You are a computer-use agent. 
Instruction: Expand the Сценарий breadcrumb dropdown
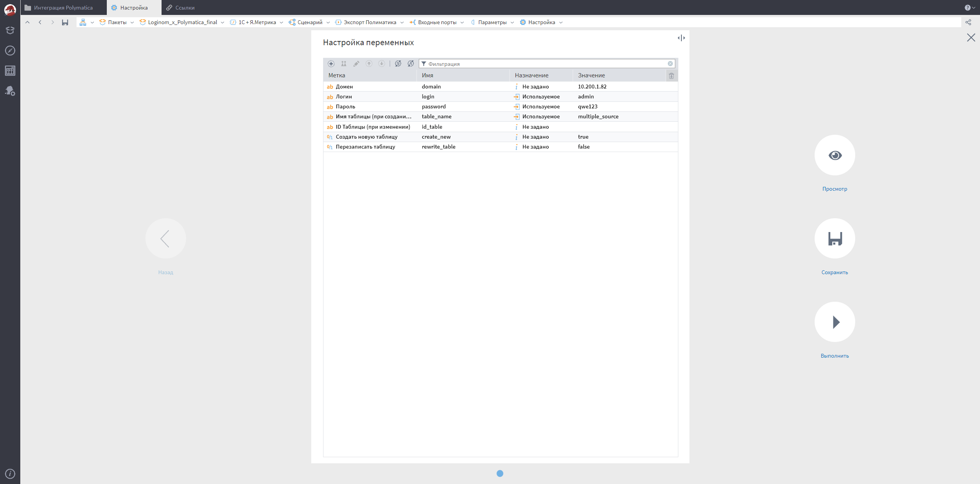coord(328,23)
